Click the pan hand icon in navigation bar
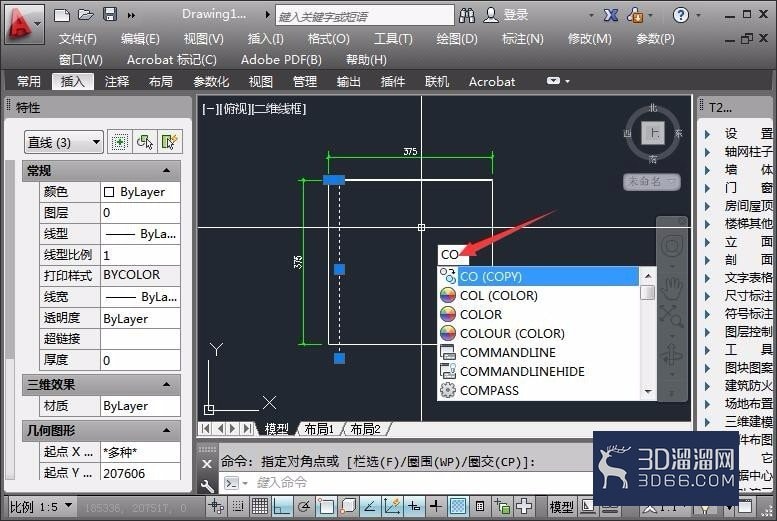 click(671, 289)
